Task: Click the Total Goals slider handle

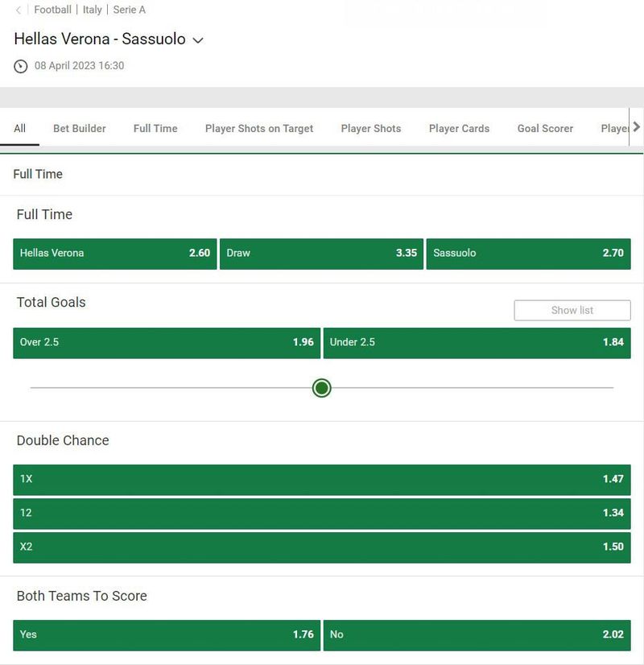Action: click(x=322, y=387)
